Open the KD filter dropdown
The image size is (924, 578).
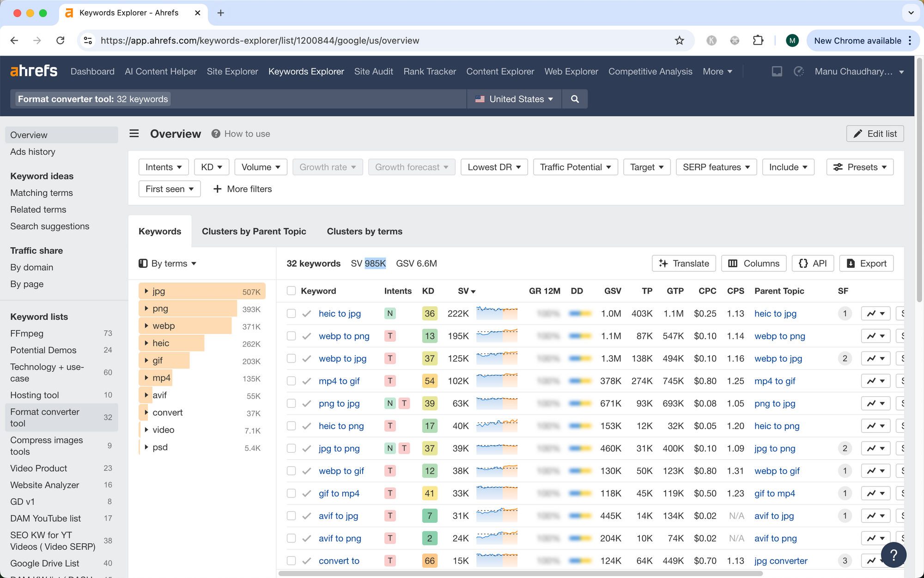[212, 167]
